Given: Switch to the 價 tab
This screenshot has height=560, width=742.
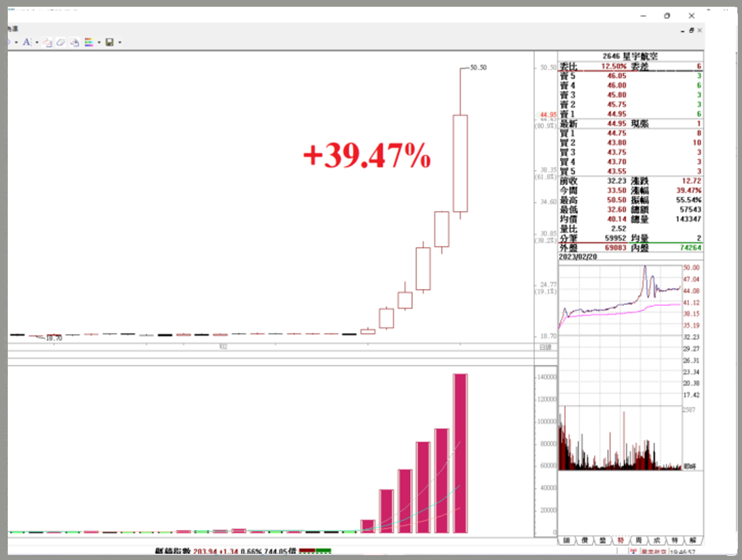Looking at the screenshot, I should click(585, 540).
